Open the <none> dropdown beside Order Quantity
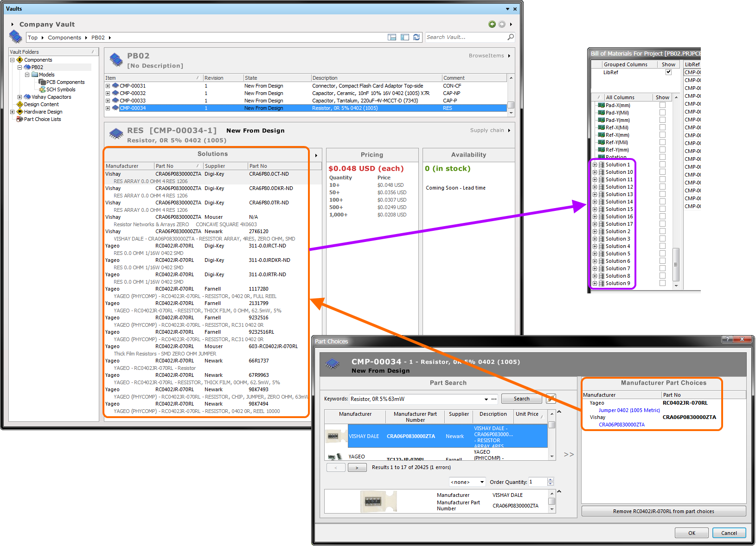 point(482,482)
